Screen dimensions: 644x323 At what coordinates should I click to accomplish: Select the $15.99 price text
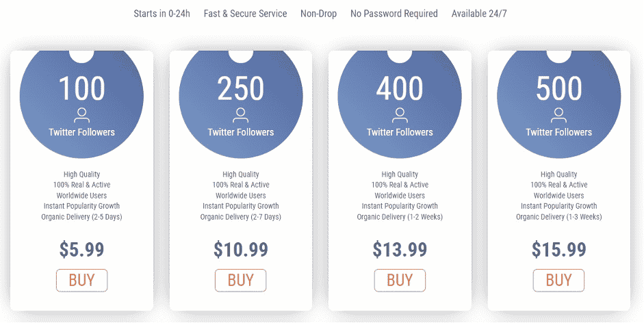558,249
